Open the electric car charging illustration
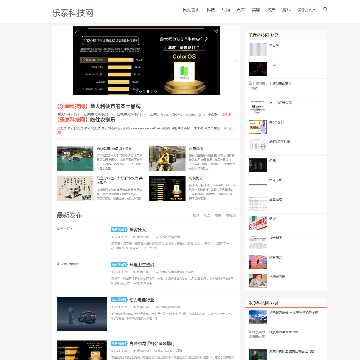The width and height of the screenshot is (360, 360). coord(82,314)
